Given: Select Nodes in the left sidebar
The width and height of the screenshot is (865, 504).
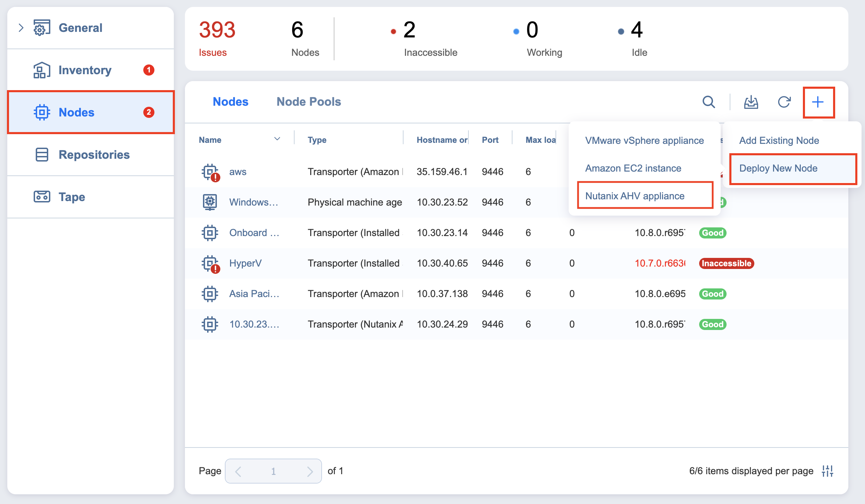Looking at the screenshot, I should [91, 112].
